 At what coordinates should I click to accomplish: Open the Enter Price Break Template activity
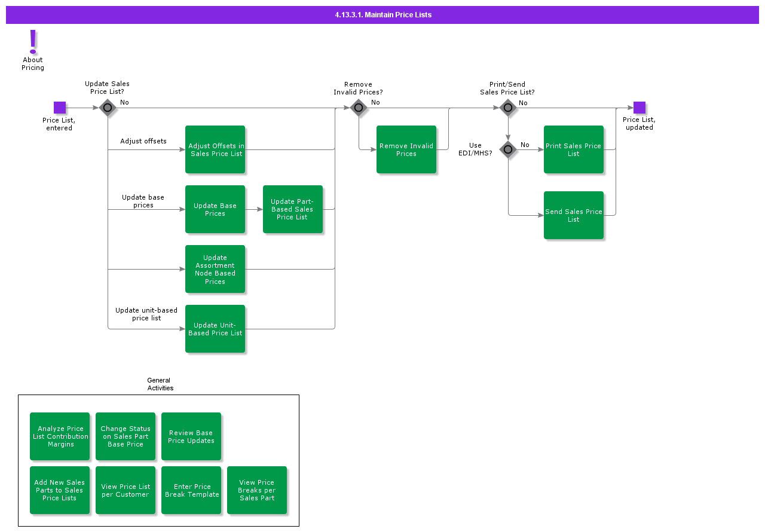[x=191, y=490]
